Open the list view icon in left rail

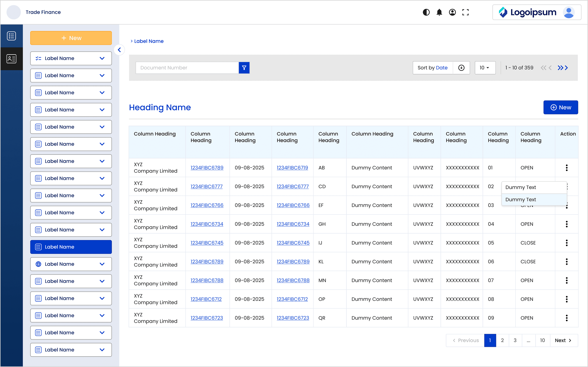tap(11, 36)
